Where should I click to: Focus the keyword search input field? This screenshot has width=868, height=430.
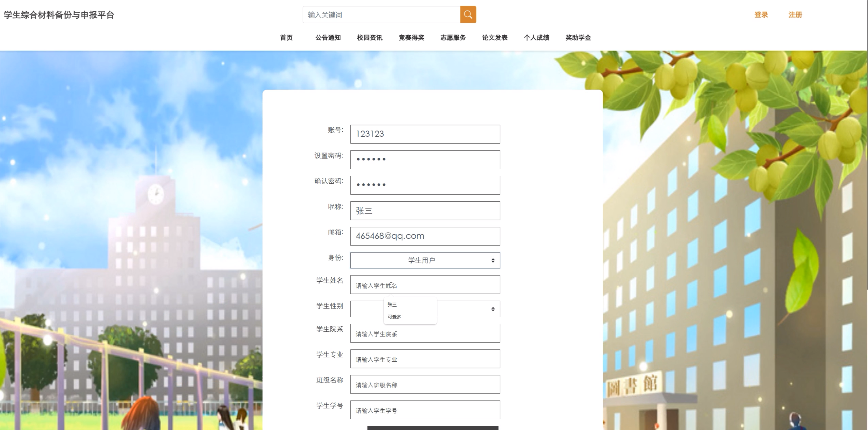coord(381,15)
